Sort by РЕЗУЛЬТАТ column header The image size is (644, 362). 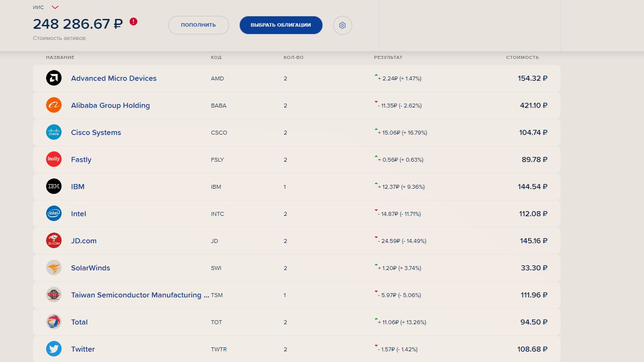click(x=388, y=57)
